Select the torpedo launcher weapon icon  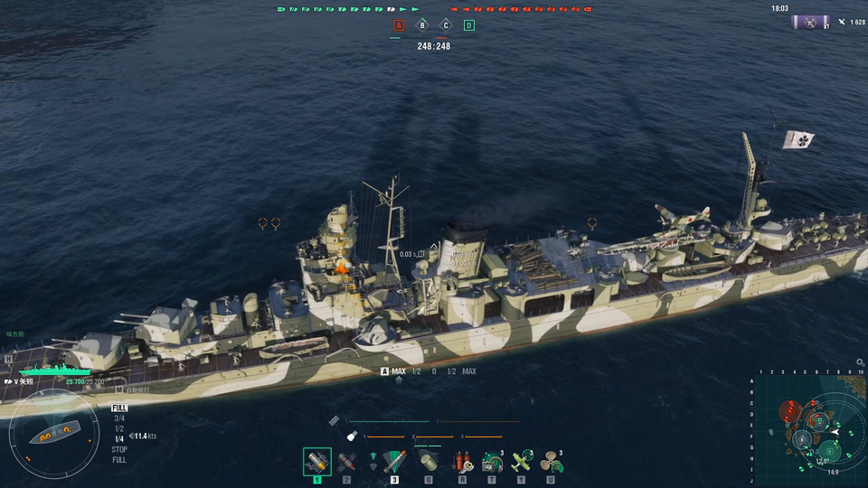tap(395, 462)
